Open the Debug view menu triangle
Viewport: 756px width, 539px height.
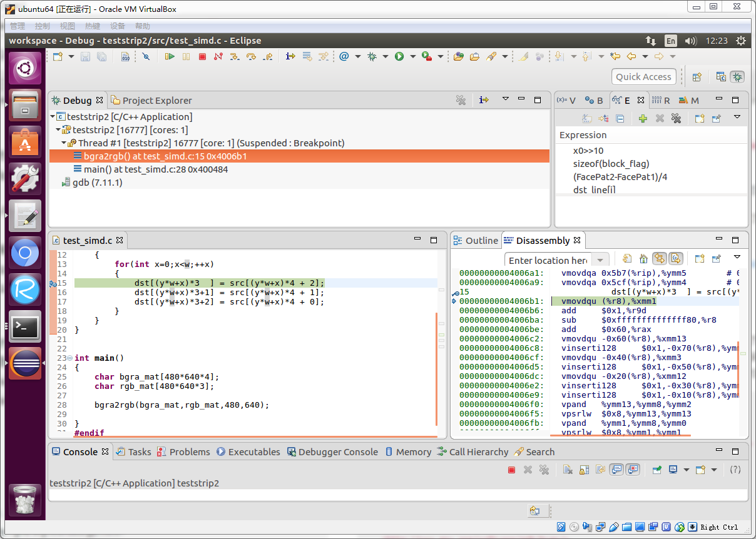tap(505, 99)
